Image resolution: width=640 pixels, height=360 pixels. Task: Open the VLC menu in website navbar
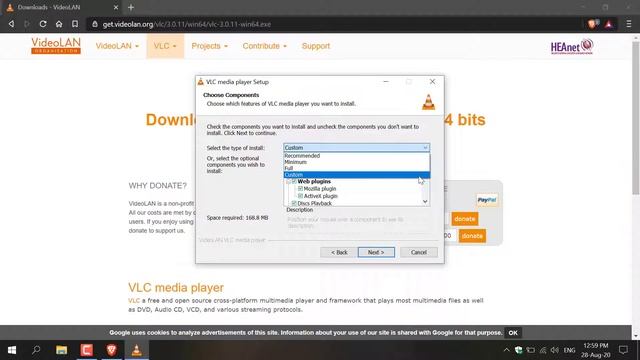point(165,46)
